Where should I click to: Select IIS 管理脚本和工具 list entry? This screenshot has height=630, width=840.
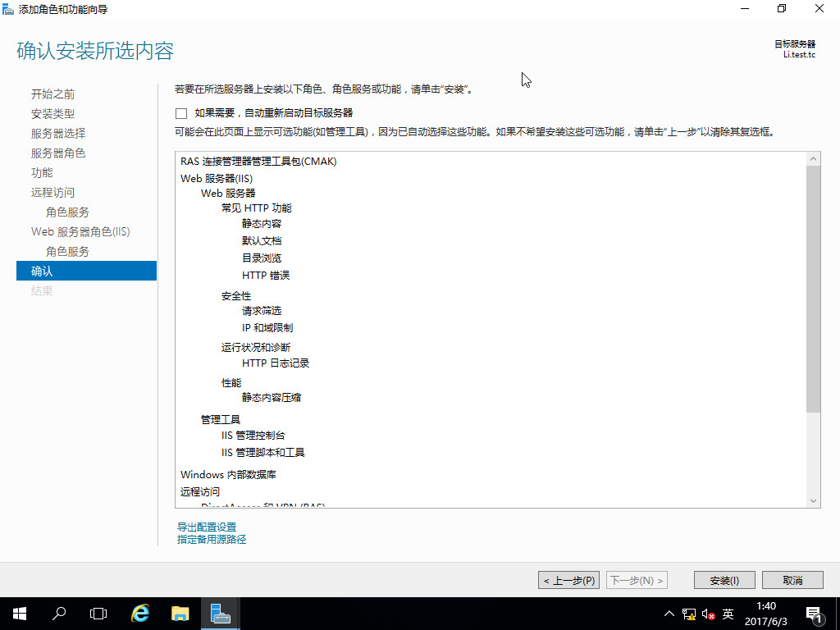(x=263, y=453)
